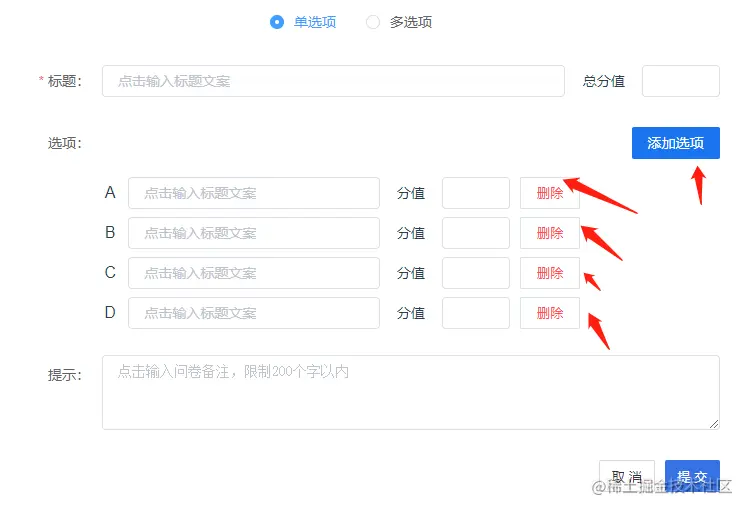Delete option B with 删除 button
Viewport: 748px width, 511px height.
click(x=550, y=233)
